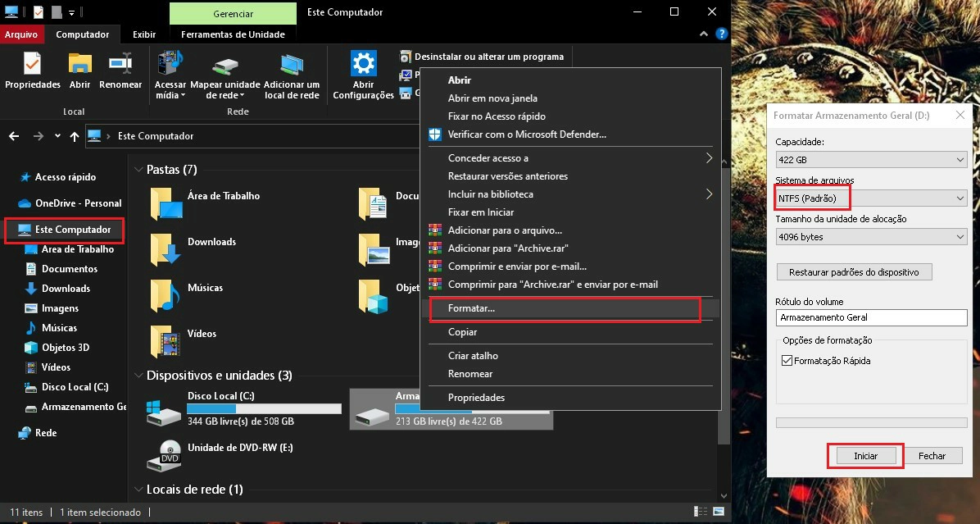Open Downloads in the sidebar

[66, 289]
